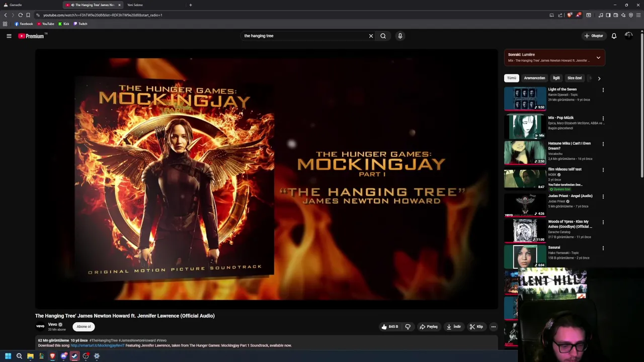This screenshot has height=362, width=644.
Task: Click the Brave Shields icon in address bar
Action: 570,15
